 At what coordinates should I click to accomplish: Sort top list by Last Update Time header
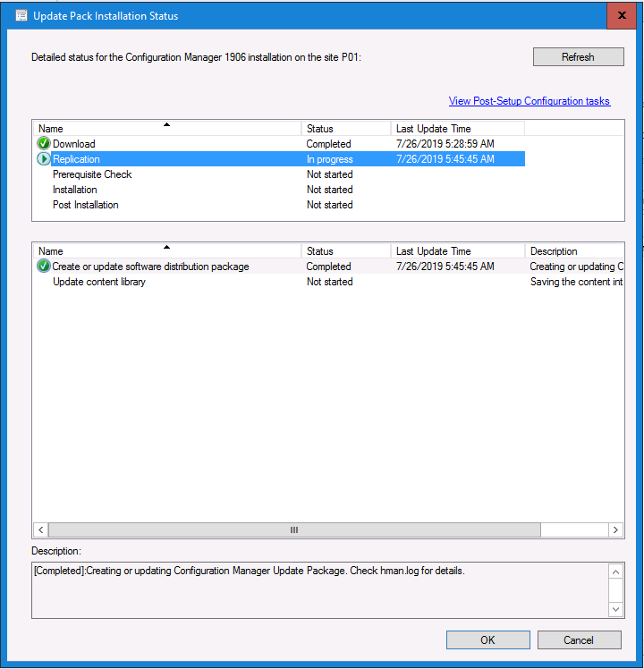point(457,129)
